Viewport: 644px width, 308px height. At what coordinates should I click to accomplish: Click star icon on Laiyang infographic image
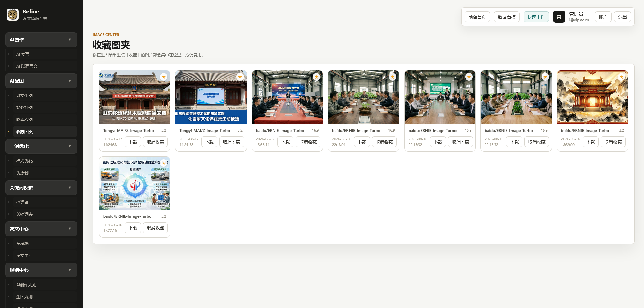[x=164, y=163]
